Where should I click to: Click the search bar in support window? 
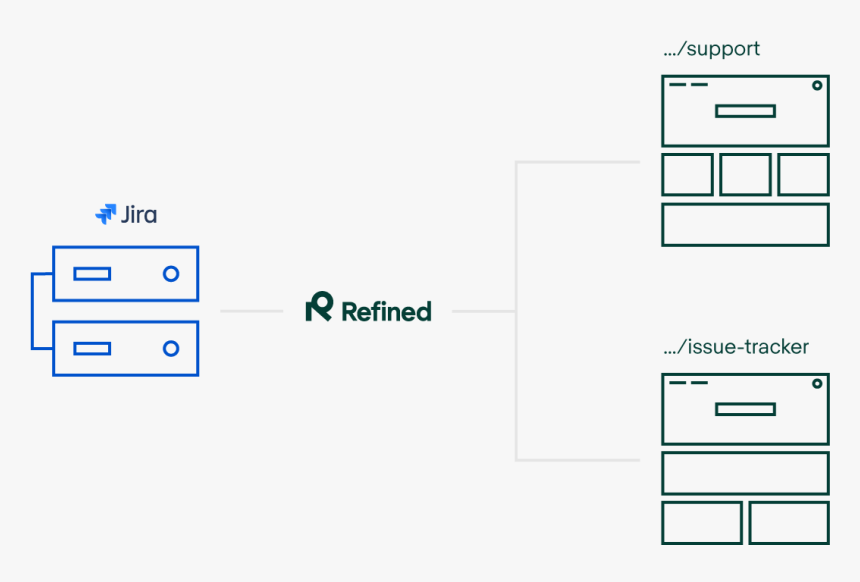[745, 111]
